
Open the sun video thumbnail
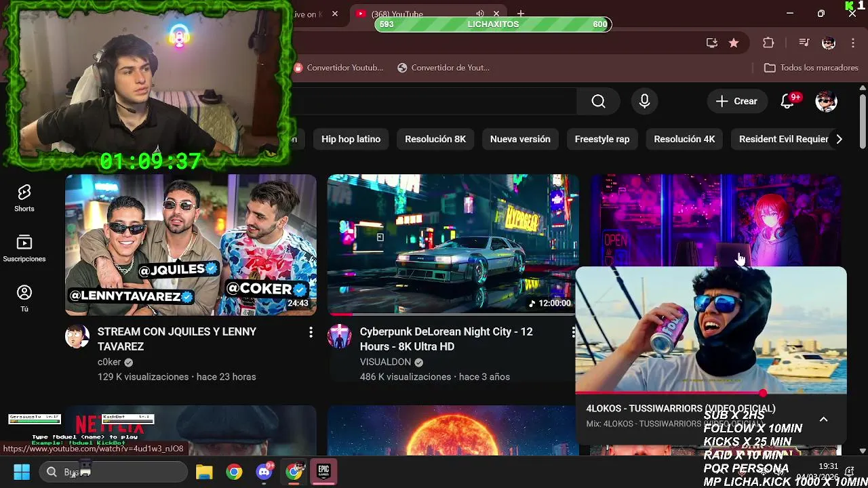453,430
